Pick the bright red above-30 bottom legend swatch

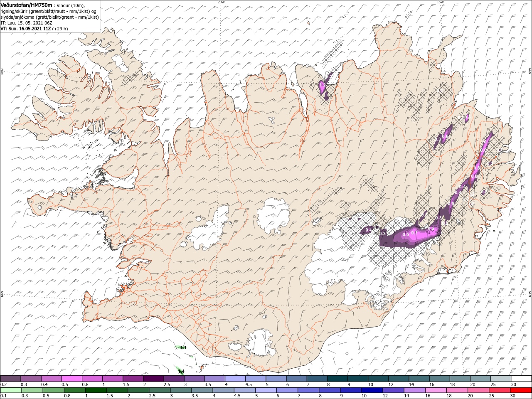pos(520,390)
